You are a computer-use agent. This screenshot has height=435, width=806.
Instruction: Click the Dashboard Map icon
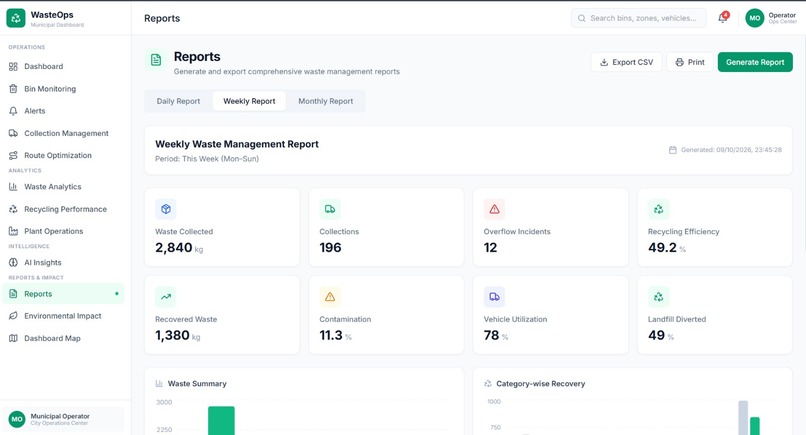13,338
